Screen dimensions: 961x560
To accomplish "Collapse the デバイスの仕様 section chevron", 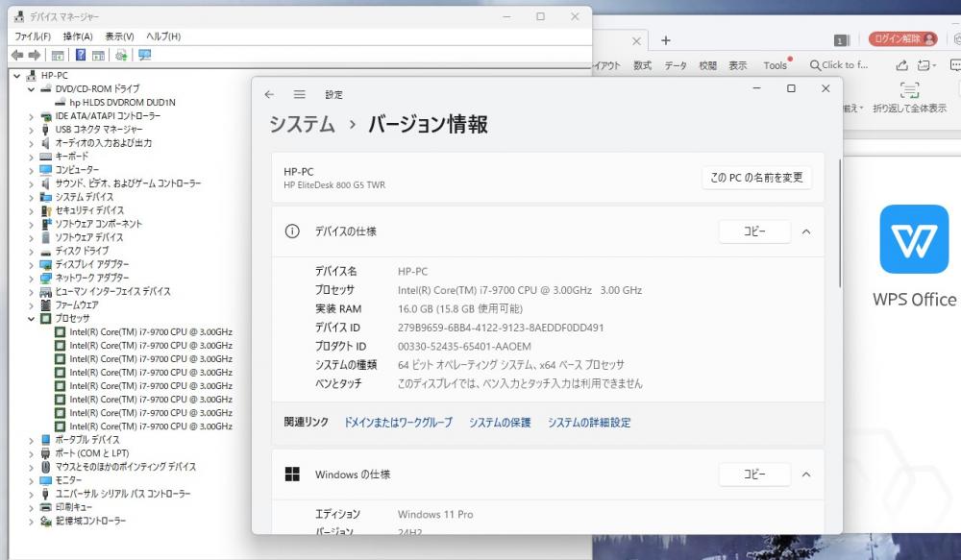I will click(x=806, y=231).
